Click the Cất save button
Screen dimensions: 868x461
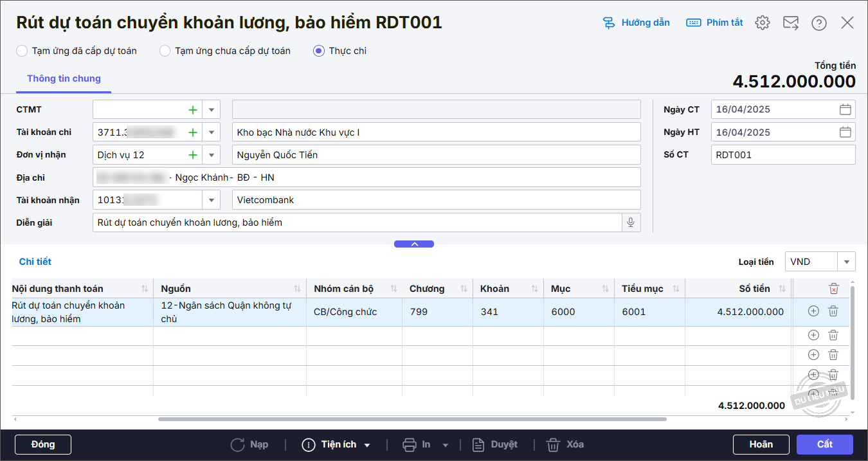click(824, 444)
